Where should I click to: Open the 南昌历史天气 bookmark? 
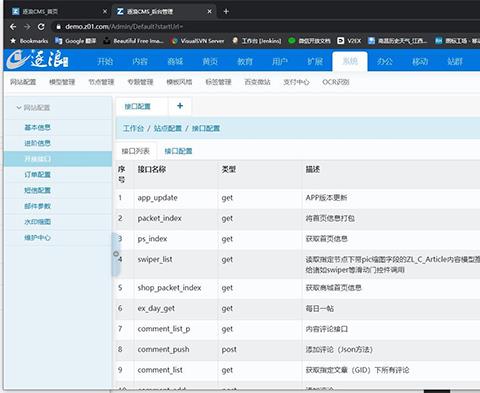(x=398, y=41)
